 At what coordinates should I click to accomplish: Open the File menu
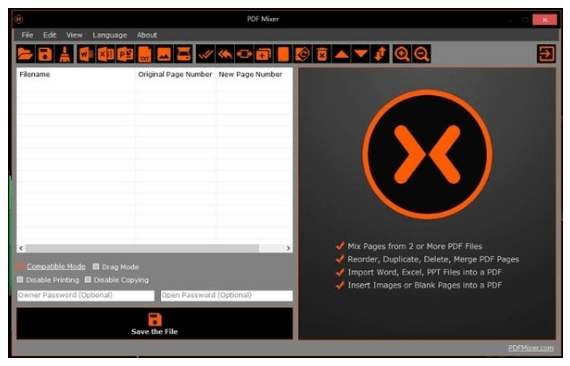[27, 35]
